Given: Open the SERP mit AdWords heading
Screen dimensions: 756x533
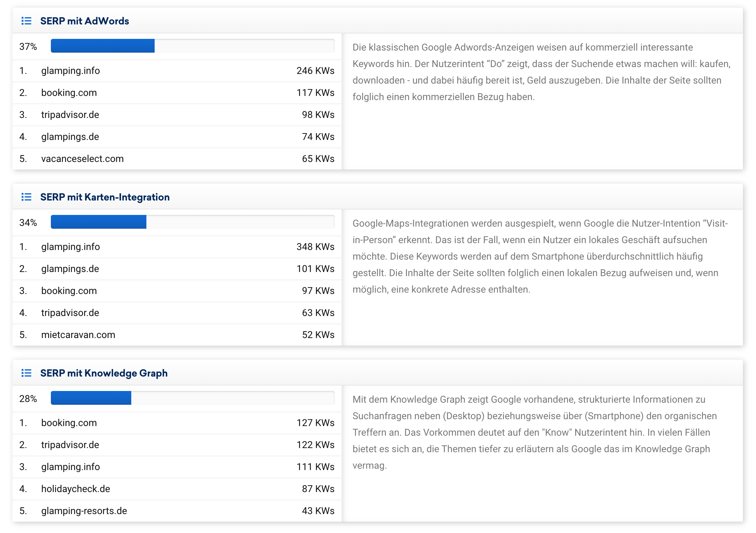Looking at the screenshot, I should coord(85,21).
